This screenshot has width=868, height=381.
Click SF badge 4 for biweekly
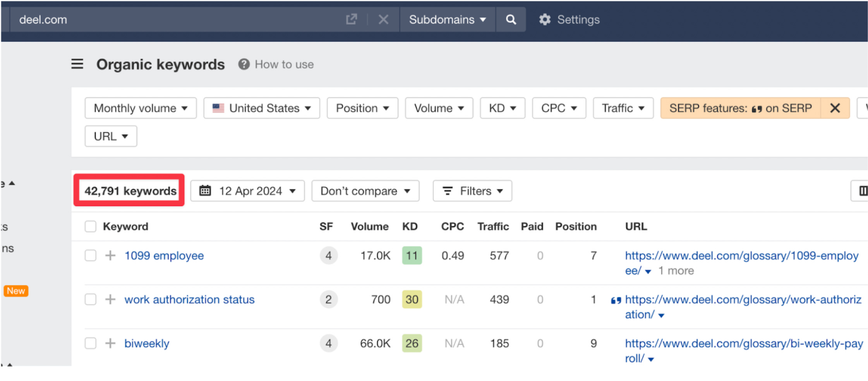click(x=328, y=343)
